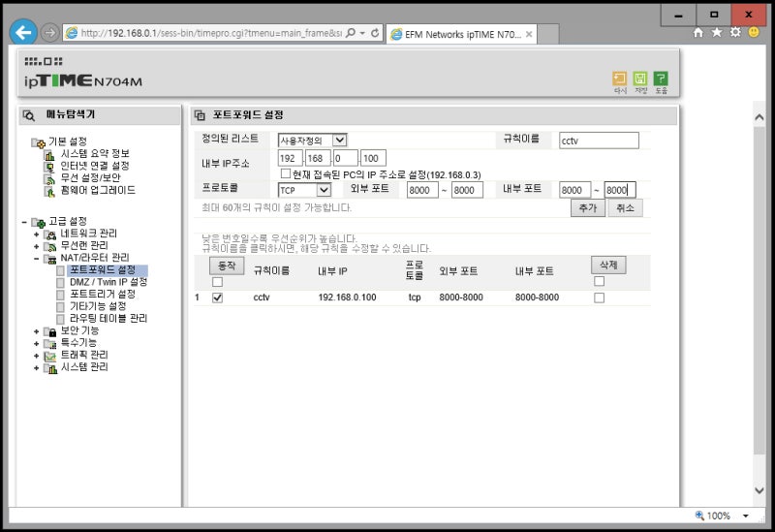Open favorites star icon

coord(717,32)
